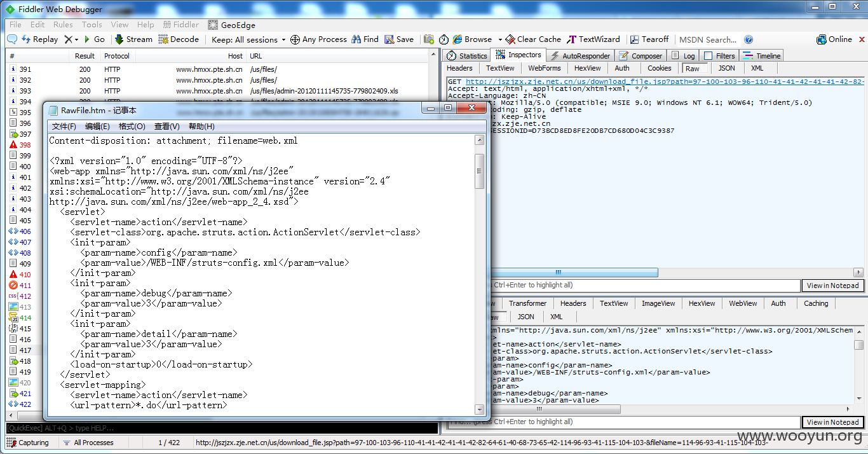Click the MSDN Search input box
This screenshot has width=868, height=454.
point(709,39)
